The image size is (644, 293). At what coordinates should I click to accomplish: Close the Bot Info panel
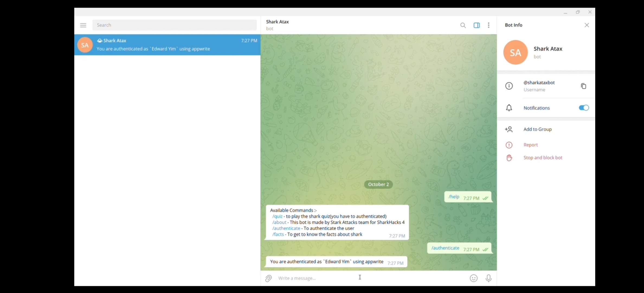pyautogui.click(x=587, y=25)
